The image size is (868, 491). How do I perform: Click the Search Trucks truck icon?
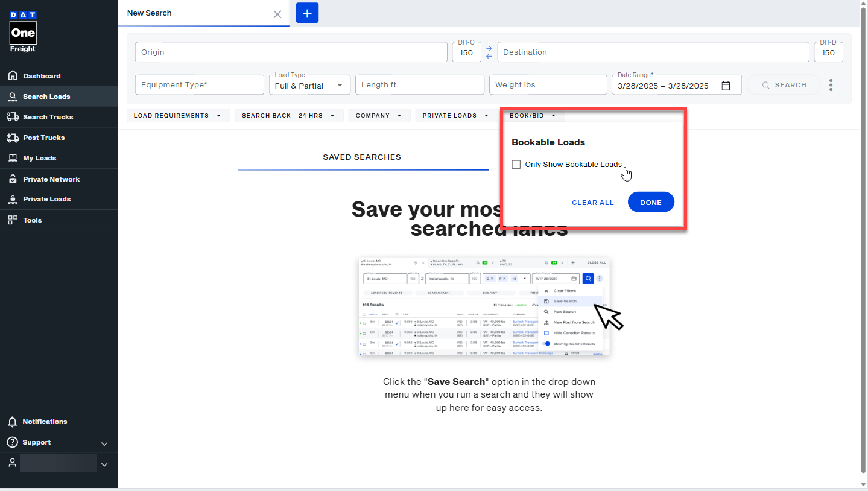tap(12, 117)
